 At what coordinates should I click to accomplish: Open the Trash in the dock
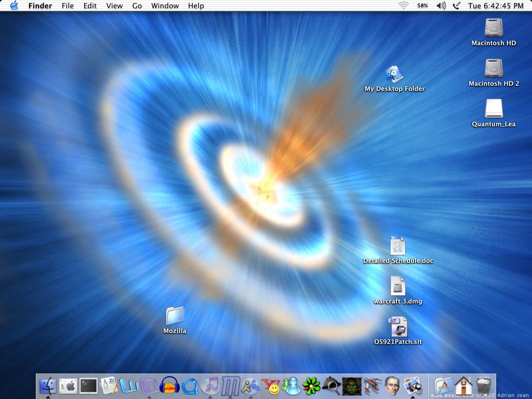pyautogui.click(x=484, y=386)
